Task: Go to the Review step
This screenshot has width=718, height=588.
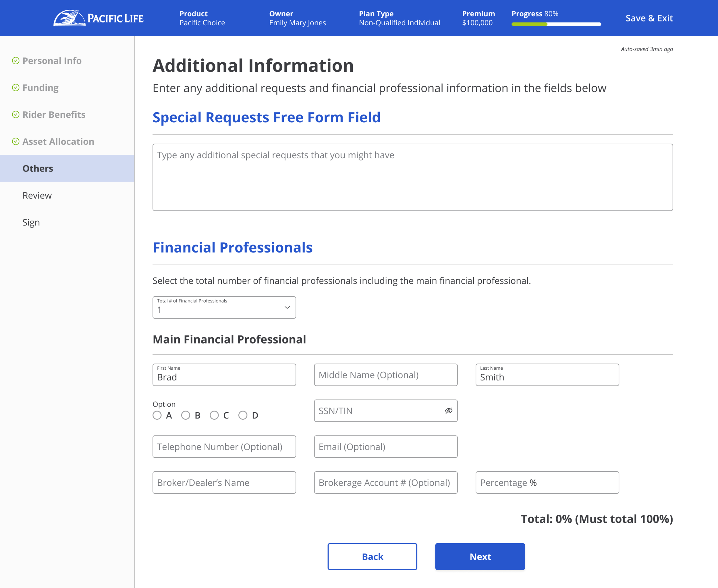Action: (37, 195)
